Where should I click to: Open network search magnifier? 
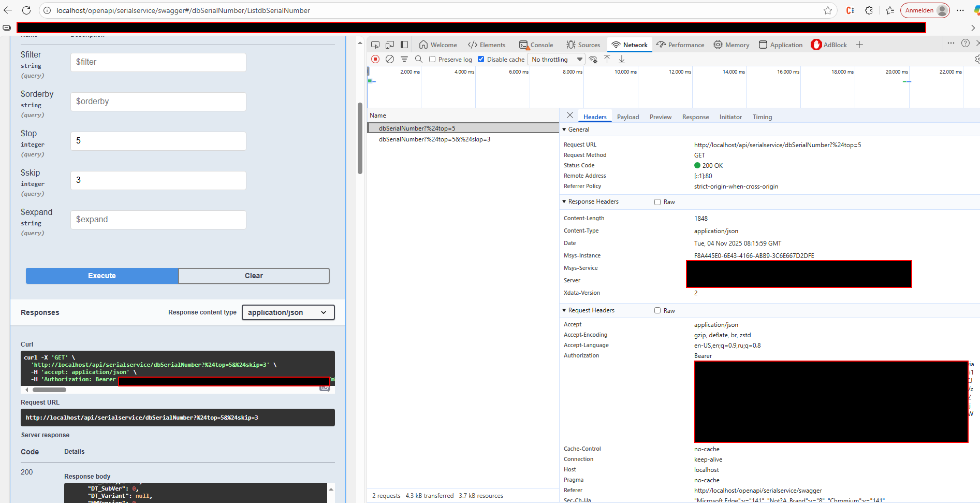(419, 60)
